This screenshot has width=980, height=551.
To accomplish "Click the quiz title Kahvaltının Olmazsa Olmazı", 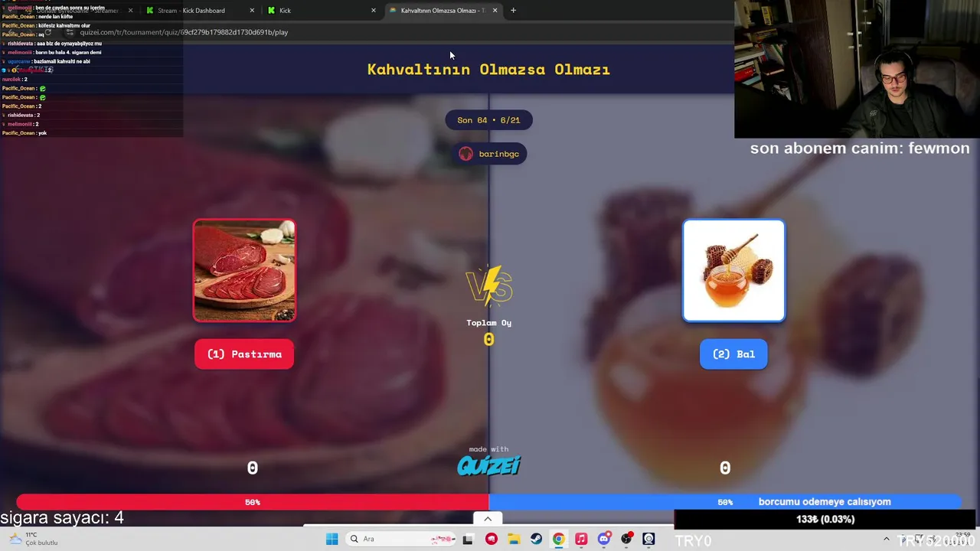I will pos(488,69).
